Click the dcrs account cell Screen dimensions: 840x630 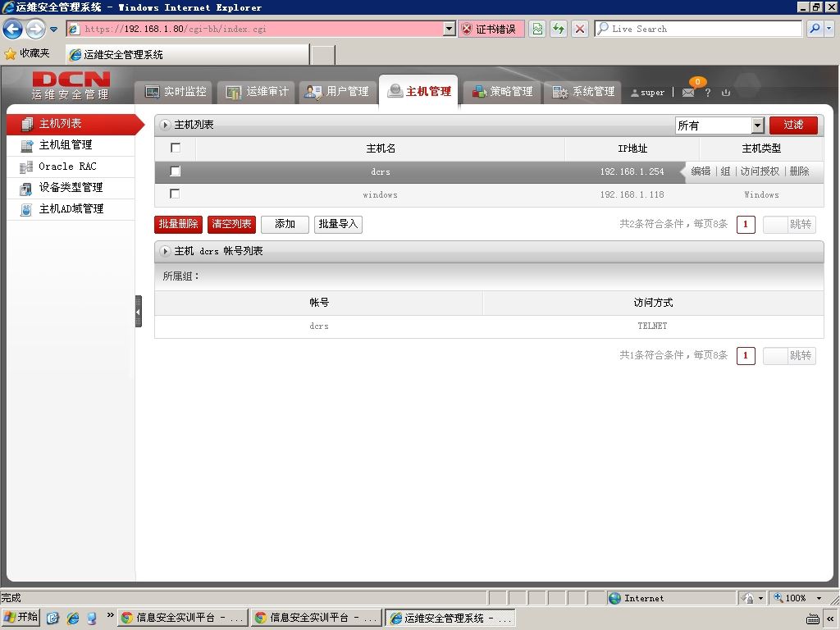(319, 326)
